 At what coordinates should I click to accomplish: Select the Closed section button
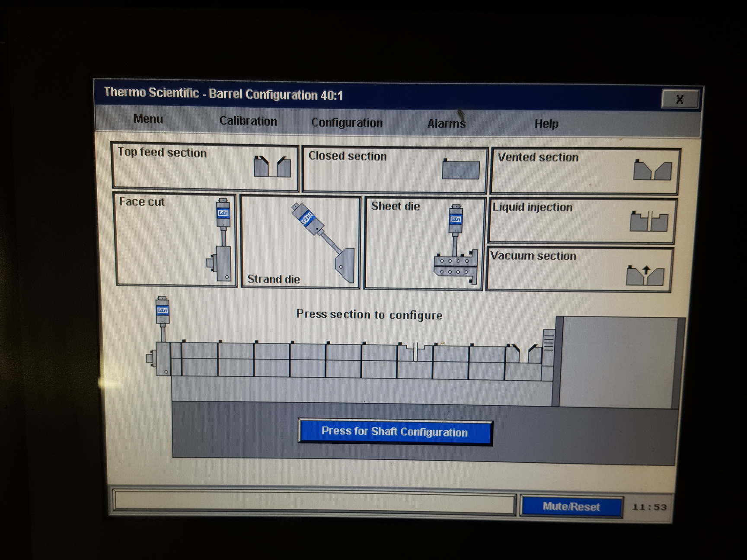(395, 170)
